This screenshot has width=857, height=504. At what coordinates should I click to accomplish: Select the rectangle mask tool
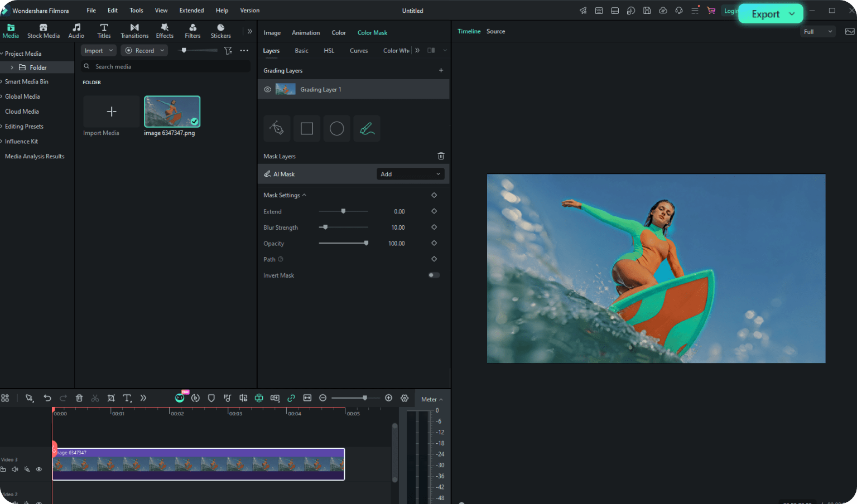point(307,129)
